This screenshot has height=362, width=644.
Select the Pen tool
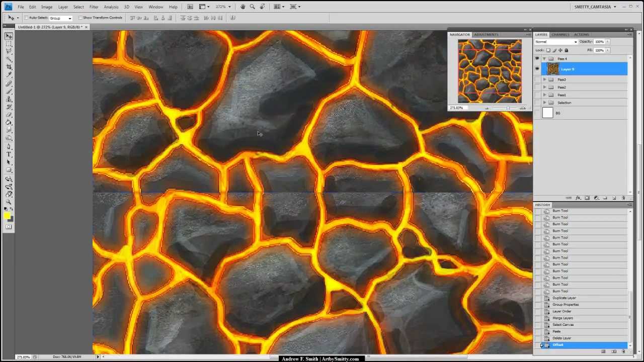[x=9, y=147]
